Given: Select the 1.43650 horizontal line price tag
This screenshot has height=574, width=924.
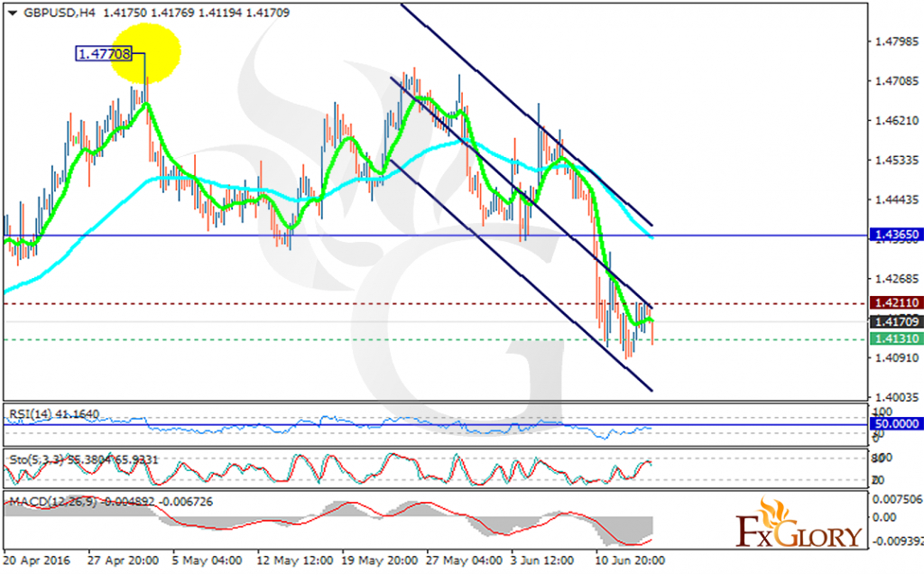Looking at the screenshot, I should (x=896, y=235).
